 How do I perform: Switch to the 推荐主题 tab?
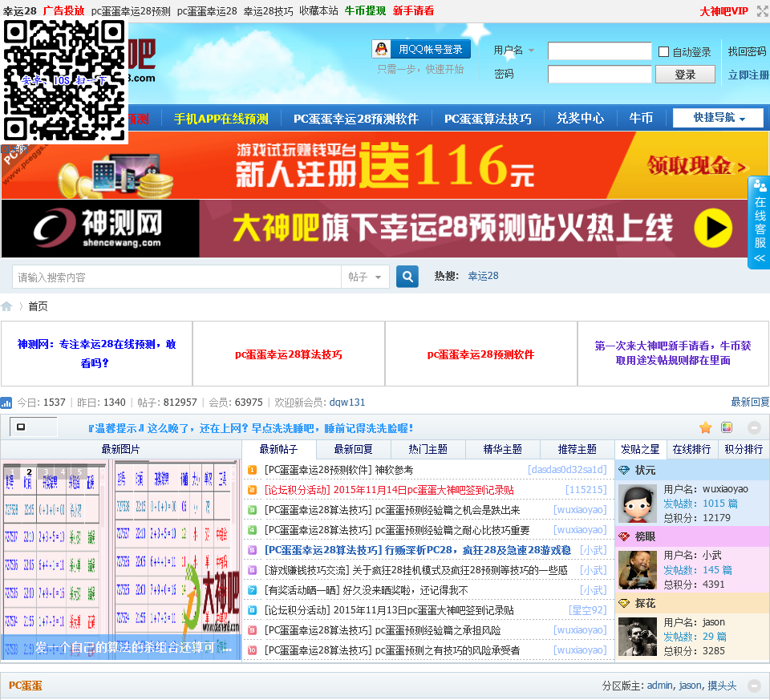coord(577,449)
